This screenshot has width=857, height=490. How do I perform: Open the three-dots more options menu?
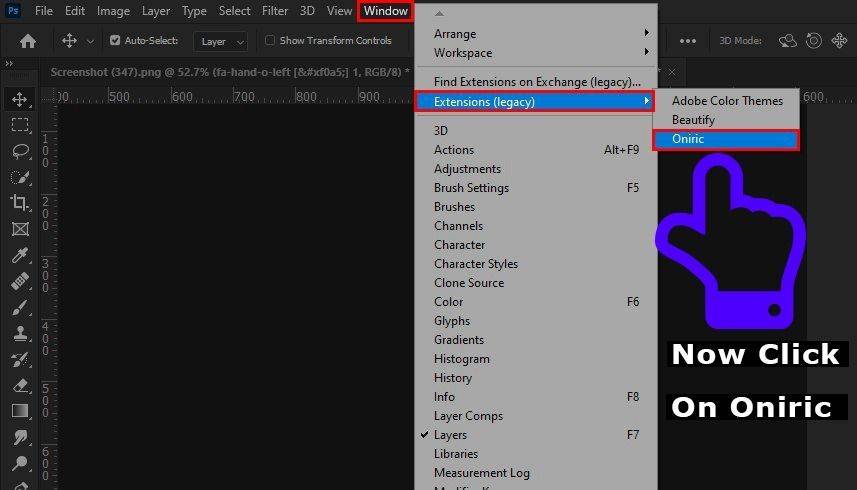tap(688, 41)
